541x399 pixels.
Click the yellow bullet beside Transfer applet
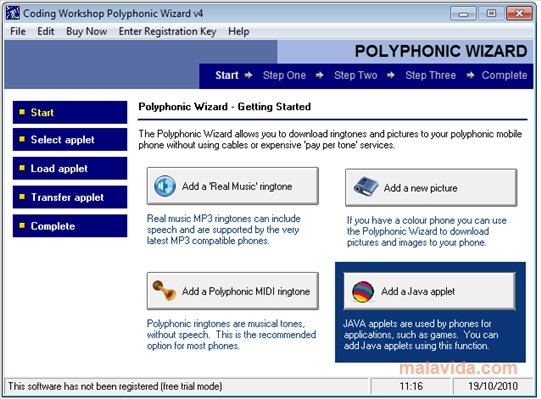click(x=22, y=197)
